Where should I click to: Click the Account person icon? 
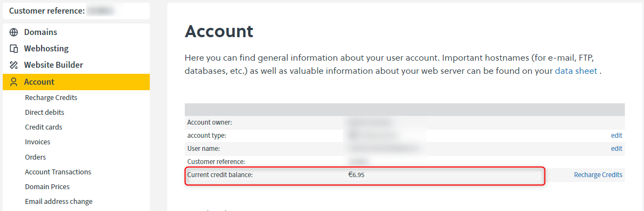click(14, 81)
